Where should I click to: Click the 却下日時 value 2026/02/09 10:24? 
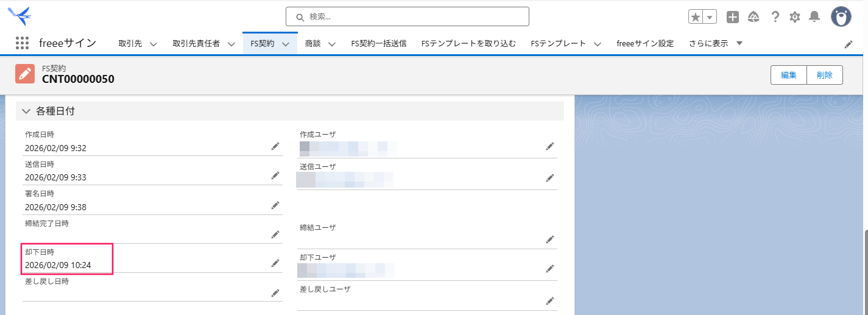point(58,265)
